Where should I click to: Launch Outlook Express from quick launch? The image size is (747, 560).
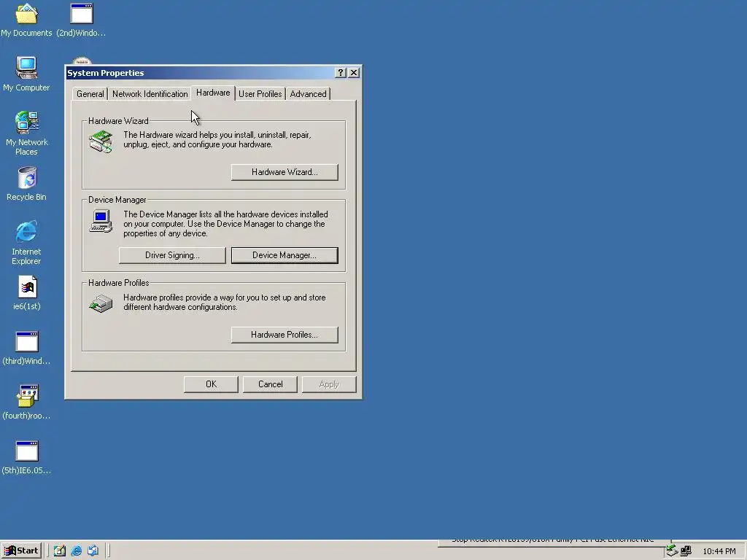click(93, 551)
